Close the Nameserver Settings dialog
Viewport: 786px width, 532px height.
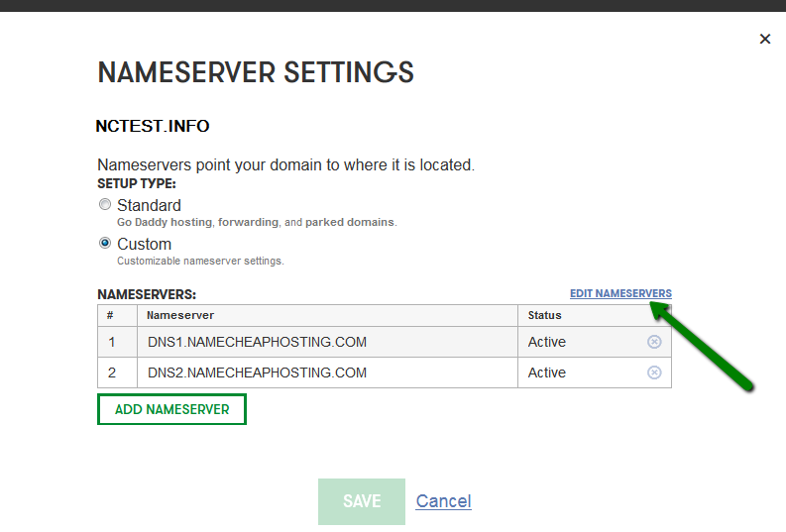point(764,39)
